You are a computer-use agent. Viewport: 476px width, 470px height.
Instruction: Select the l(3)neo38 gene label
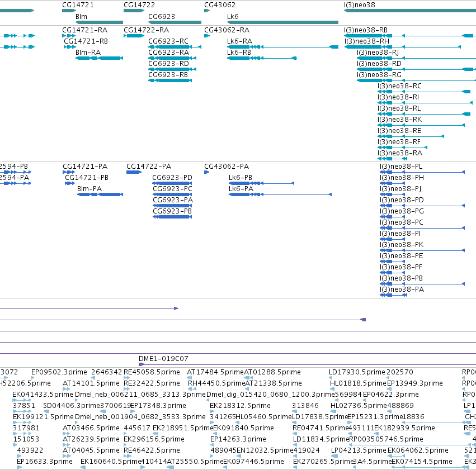(360, 5)
